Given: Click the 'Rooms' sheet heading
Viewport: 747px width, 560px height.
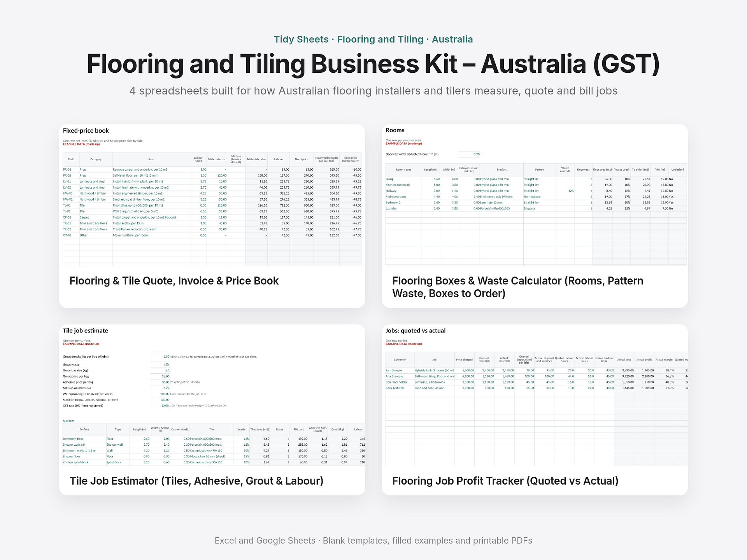Looking at the screenshot, I should pyautogui.click(x=395, y=130).
